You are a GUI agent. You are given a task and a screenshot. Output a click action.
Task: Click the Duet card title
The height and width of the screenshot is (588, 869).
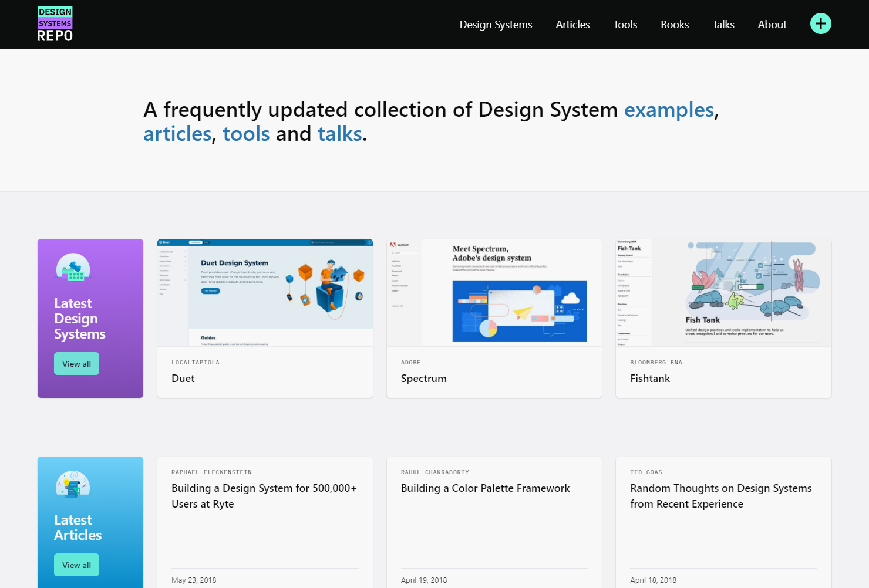(183, 379)
